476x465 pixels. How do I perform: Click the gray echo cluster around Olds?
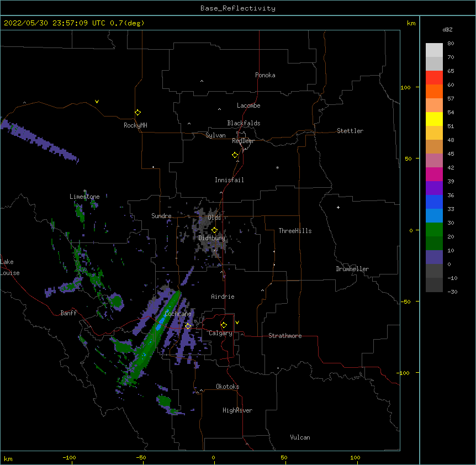[209, 231]
